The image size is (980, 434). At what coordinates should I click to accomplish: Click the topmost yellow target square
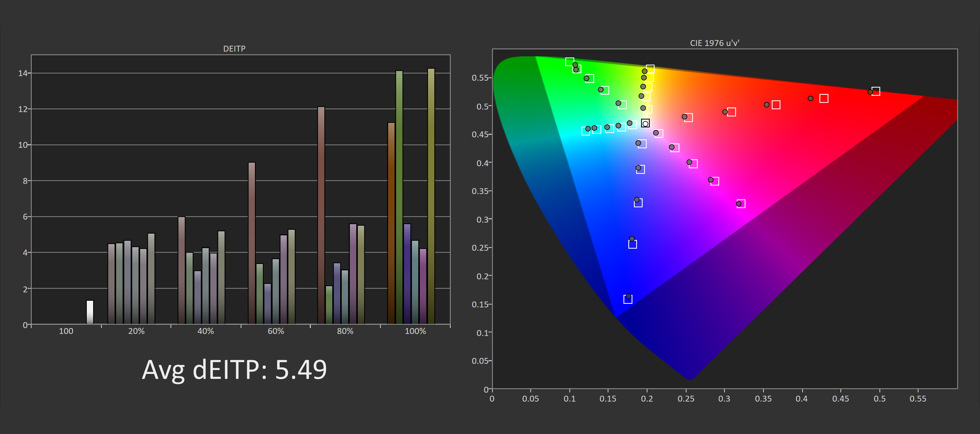point(650,69)
